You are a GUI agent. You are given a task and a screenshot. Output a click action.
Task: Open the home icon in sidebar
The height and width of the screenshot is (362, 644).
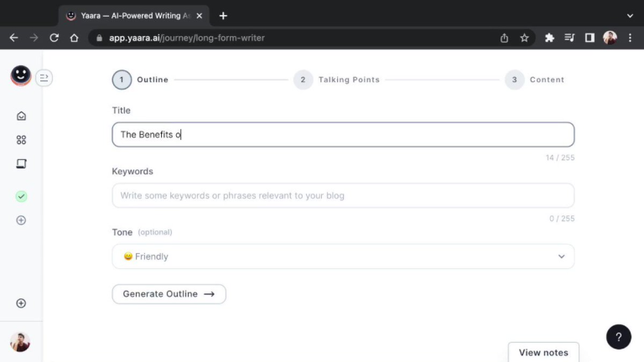[22, 116]
